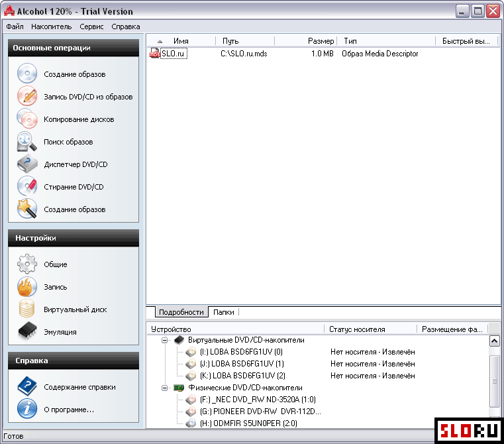Switch to the Папки tab
This screenshot has width=504, height=444.
pyautogui.click(x=224, y=312)
